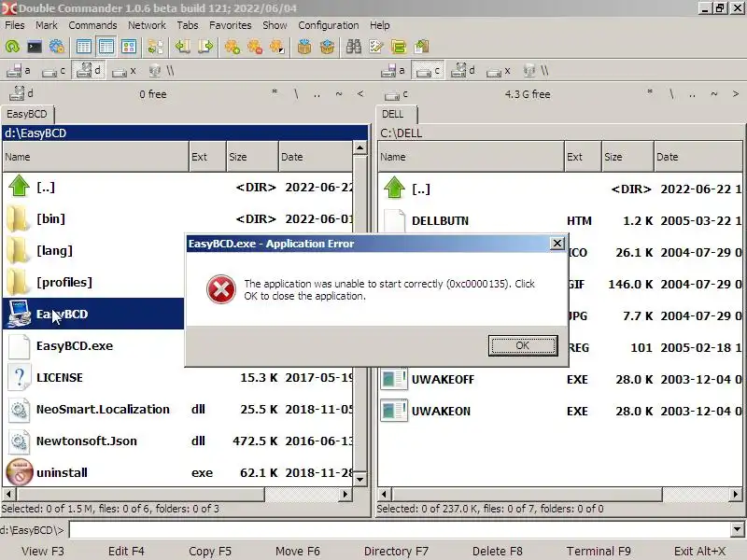Click left panel '<' button

click(x=360, y=94)
